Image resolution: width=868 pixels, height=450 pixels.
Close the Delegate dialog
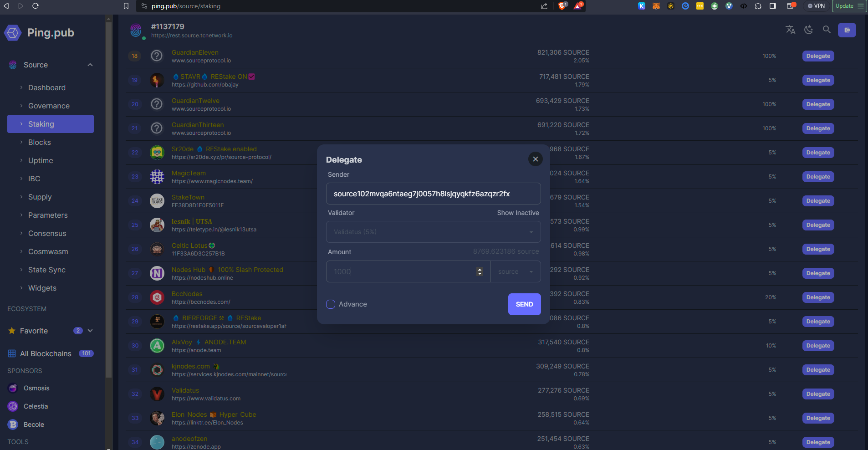click(535, 159)
